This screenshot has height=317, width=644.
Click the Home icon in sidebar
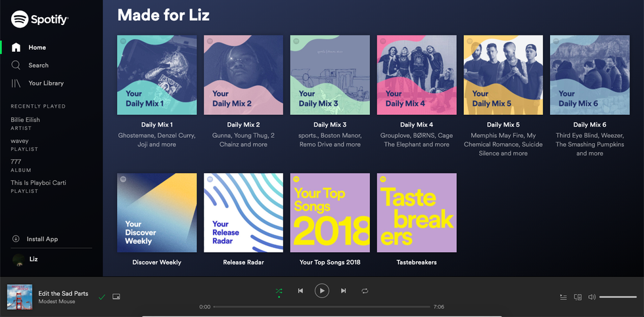tap(16, 47)
